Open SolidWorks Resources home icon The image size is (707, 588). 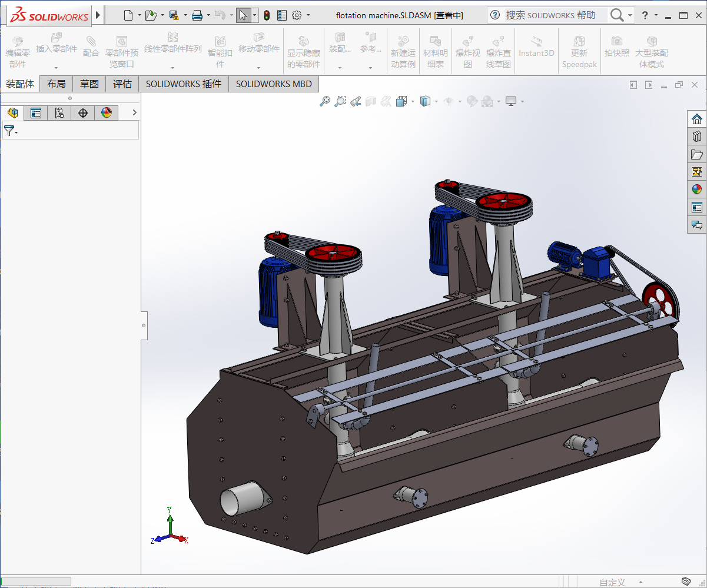point(697,119)
